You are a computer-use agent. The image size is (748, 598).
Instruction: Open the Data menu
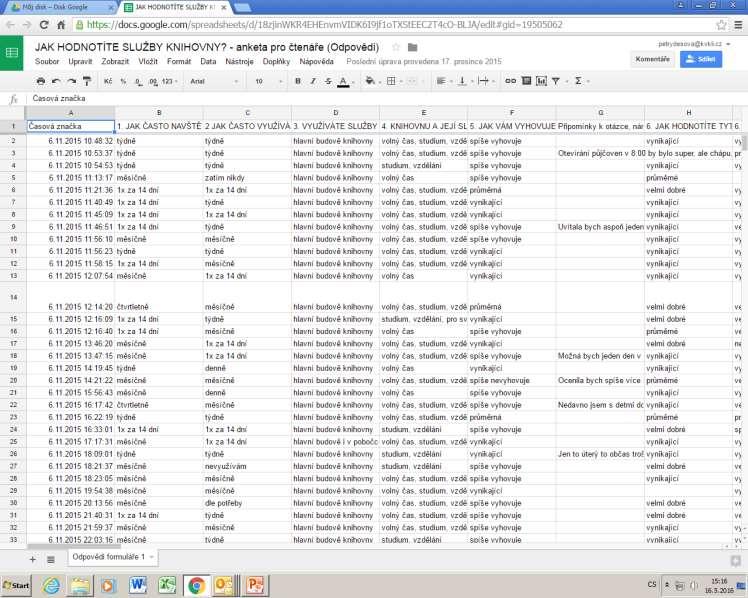click(208, 62)
